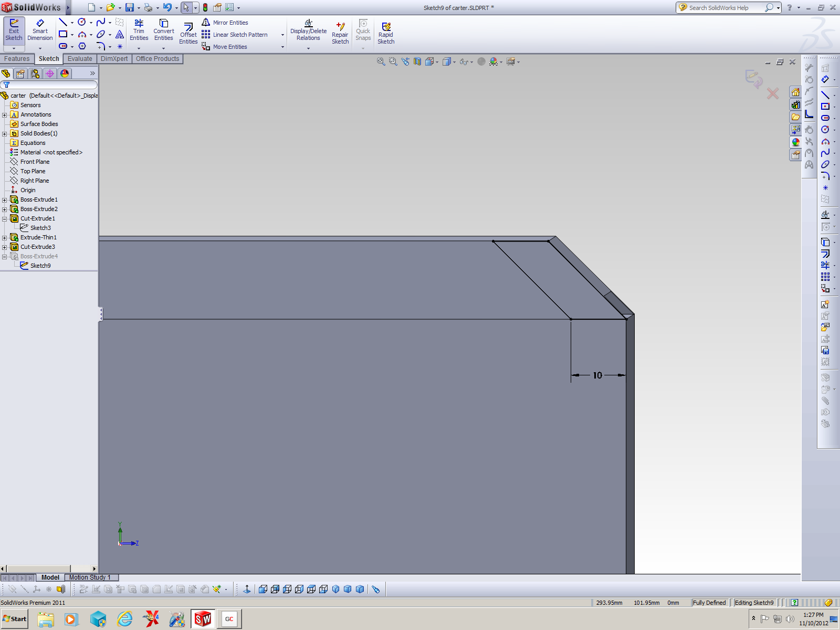Expand the Boss-Extrude1 feature node
This screenshot has width=840, height=630.
(5, 200)
